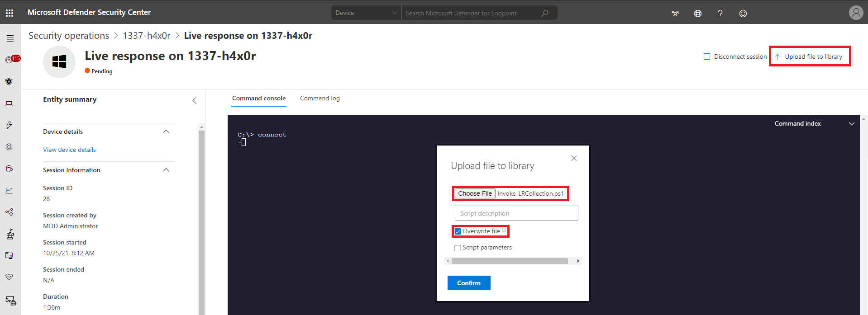Click the Duration value 1:36m
This screenshot has height=315, width=868.
(51, 307)
